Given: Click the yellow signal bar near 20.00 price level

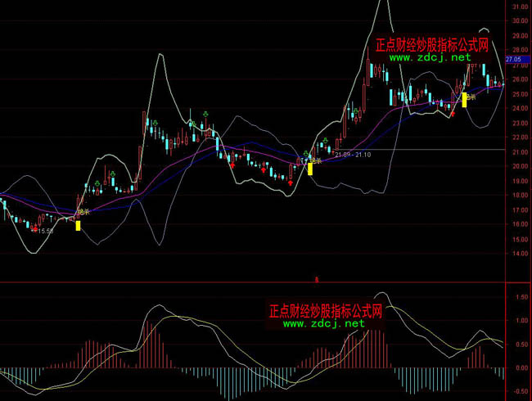Looking at the screenshot, I should point(310,167).
